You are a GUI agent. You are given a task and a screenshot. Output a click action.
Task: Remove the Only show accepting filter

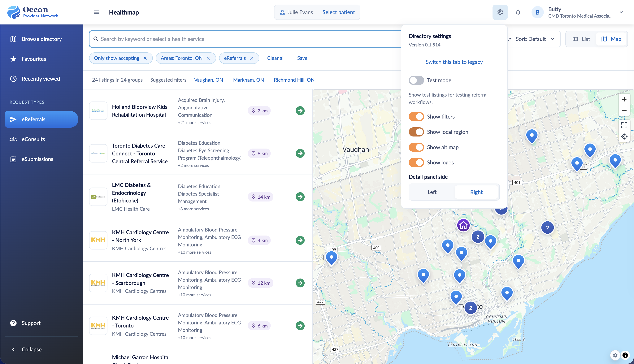coord(145,58)
